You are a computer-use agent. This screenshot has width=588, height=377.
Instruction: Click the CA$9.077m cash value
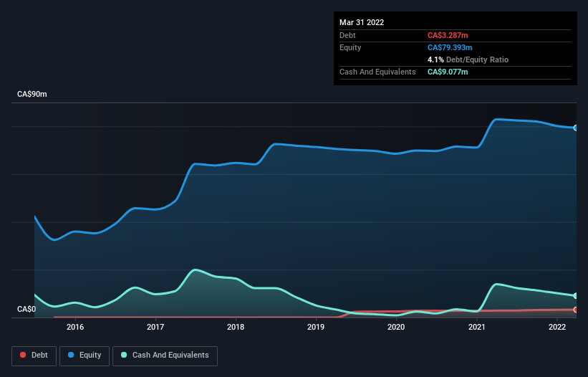(448, 72)
